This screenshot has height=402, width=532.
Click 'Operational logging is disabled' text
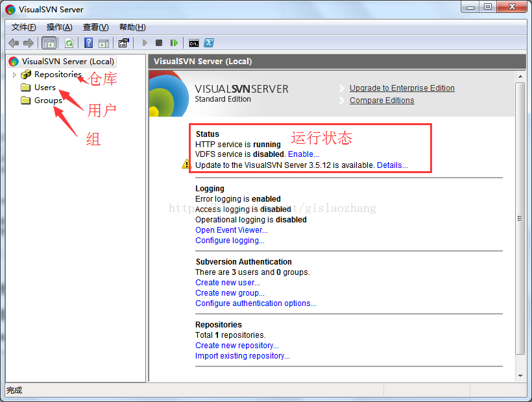[x=250, y=220]
